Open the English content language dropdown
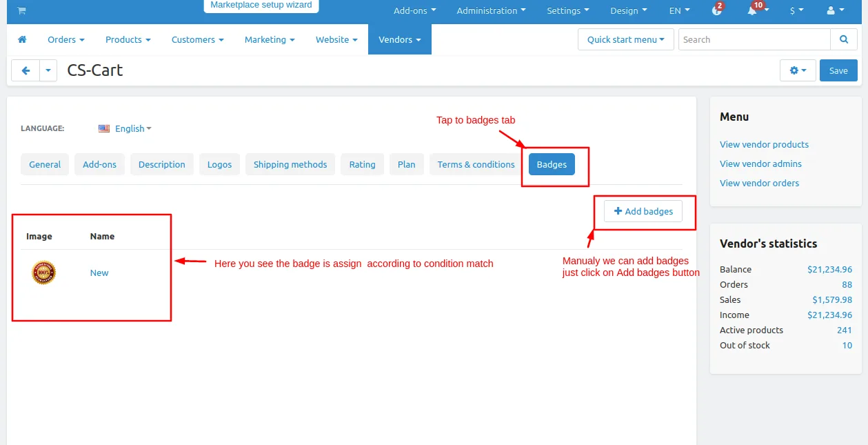Image resolution: width=868 pixels, height=445 pixels. tap(125, 128)
